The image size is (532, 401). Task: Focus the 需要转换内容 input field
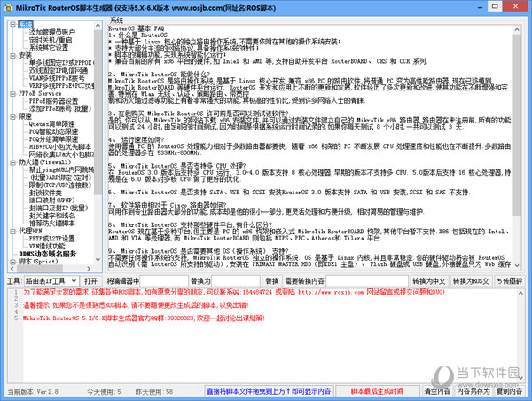pos(367,281)
